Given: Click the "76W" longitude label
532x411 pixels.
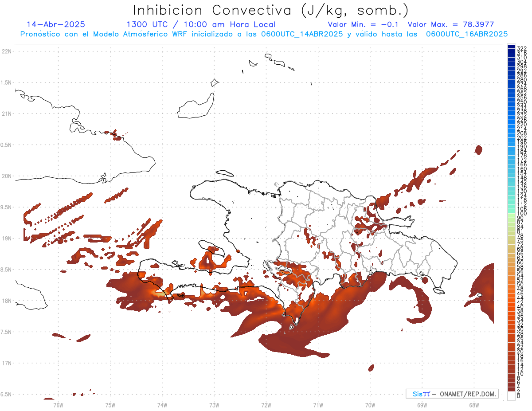Looking at the screenshot, I should 58,405.
